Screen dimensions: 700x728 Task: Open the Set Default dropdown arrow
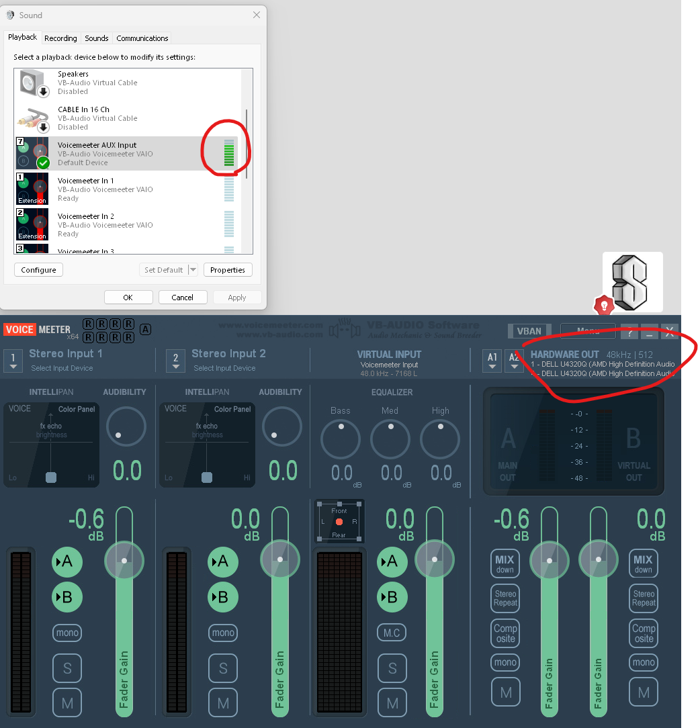click(193, 270)
